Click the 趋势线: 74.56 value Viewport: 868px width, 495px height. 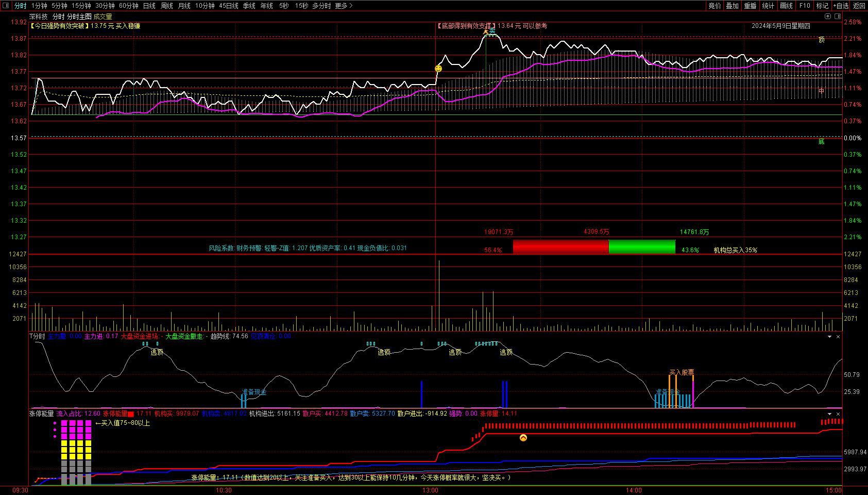click(x=229, y=336)
